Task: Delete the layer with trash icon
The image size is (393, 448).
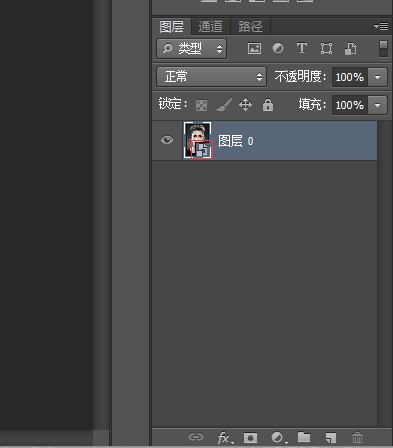Action: 357,437
